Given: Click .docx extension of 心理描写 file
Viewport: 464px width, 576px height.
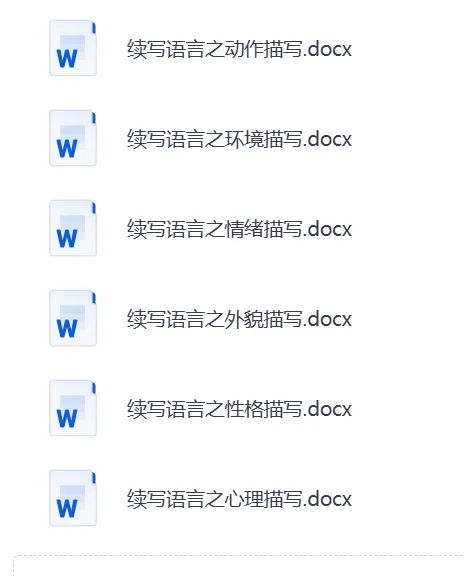Looking at the screenshot, I should point(327,499).
